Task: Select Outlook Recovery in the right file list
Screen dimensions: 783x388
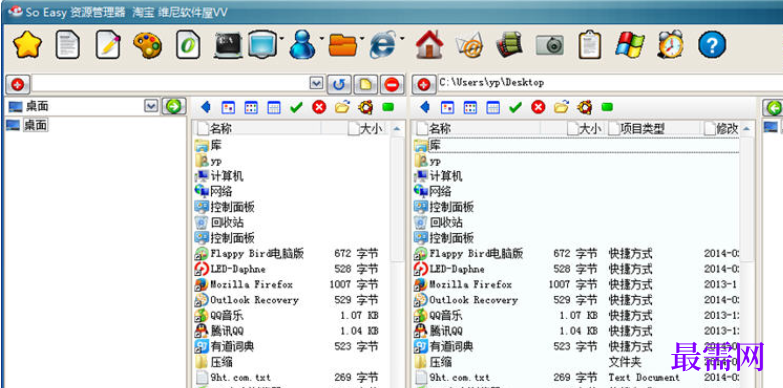Action: 473,300
